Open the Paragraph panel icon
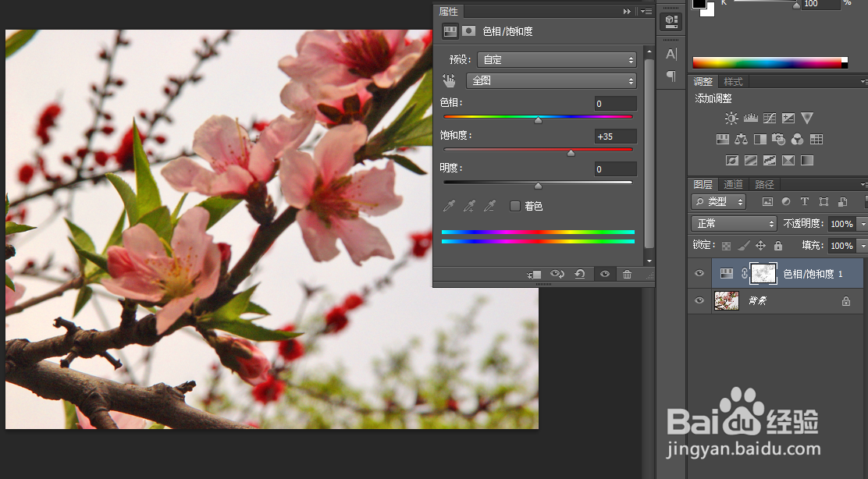 coord(671,76)
